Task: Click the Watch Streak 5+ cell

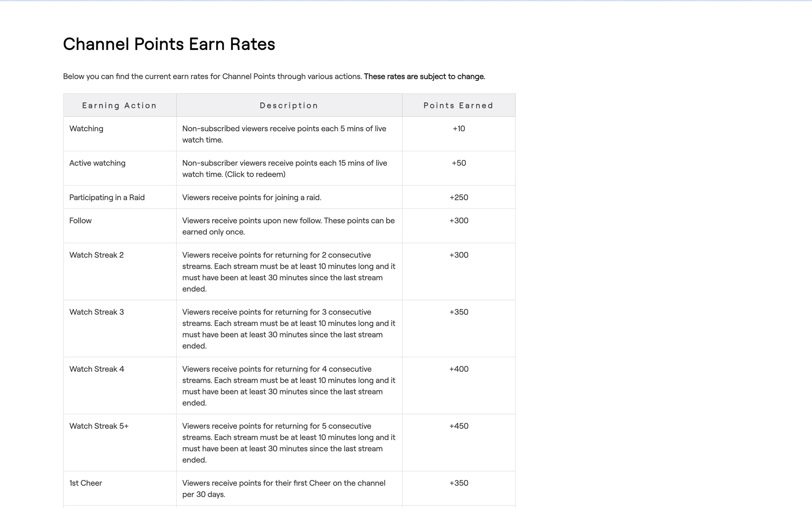Action: coord(99,426)
